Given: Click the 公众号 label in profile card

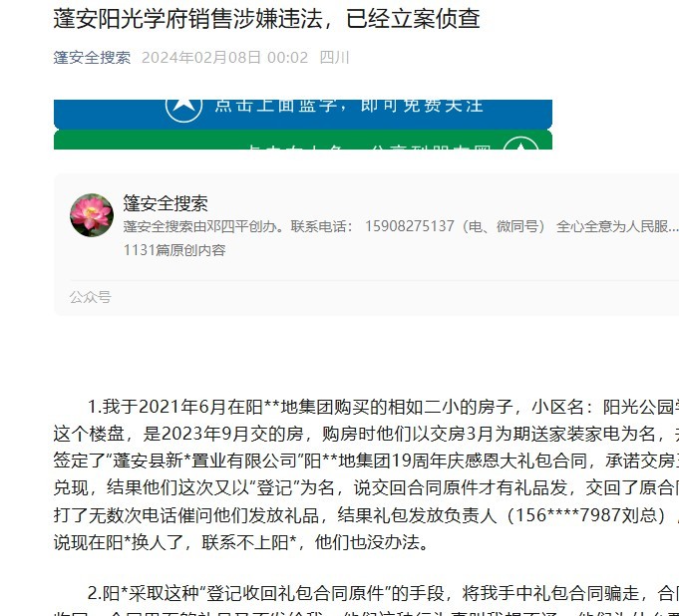Looking at the screenshot, I should [x=91, y=297].
